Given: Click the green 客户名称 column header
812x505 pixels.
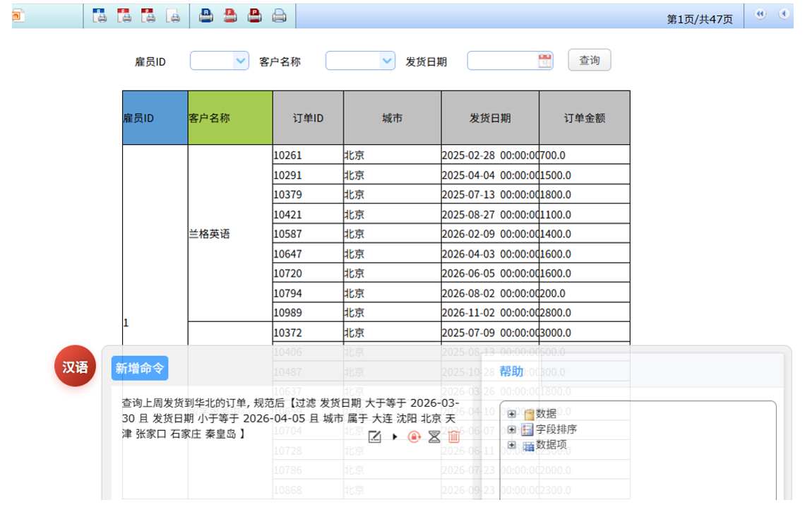Looking at the screenshot, I should [x=230, y=118].
